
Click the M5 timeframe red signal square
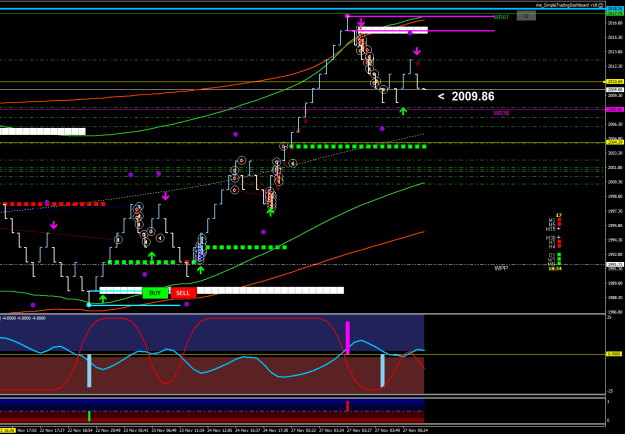click(559, 224)
